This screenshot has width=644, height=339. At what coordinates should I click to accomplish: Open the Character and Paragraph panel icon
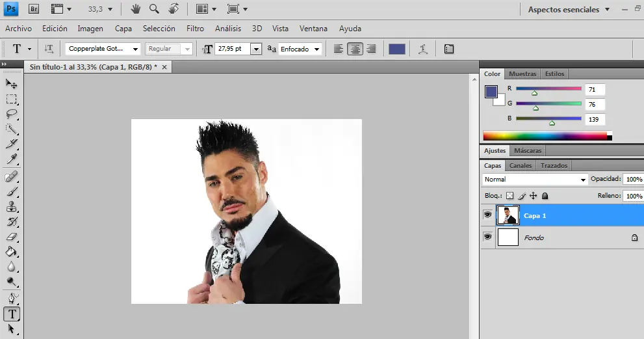click(x=449, y=49)
